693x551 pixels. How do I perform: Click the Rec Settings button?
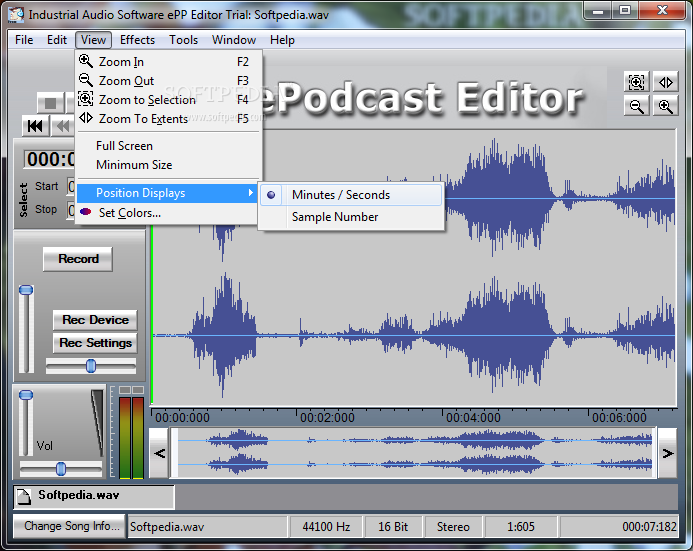[95, 343]
